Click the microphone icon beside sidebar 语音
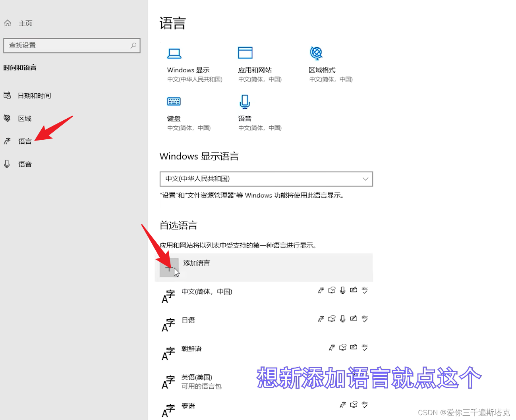Viewport: 516px width, 420px height. tap(7, 164)
